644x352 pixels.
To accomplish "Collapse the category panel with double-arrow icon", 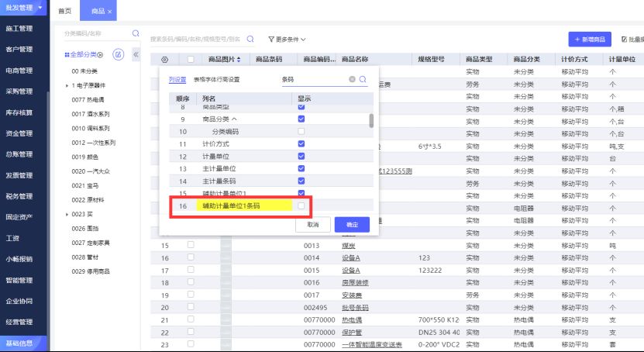I will (x=136, y=53).
